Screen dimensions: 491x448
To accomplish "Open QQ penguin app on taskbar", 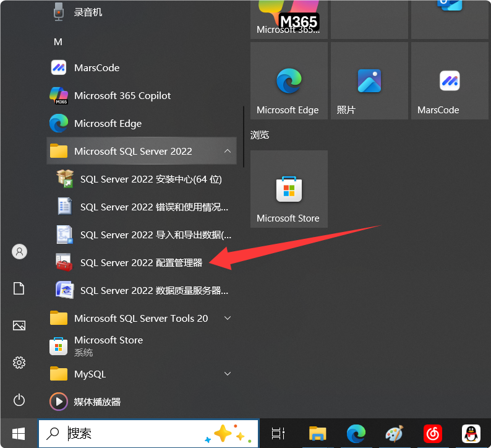I will click(x=471, y=434).
